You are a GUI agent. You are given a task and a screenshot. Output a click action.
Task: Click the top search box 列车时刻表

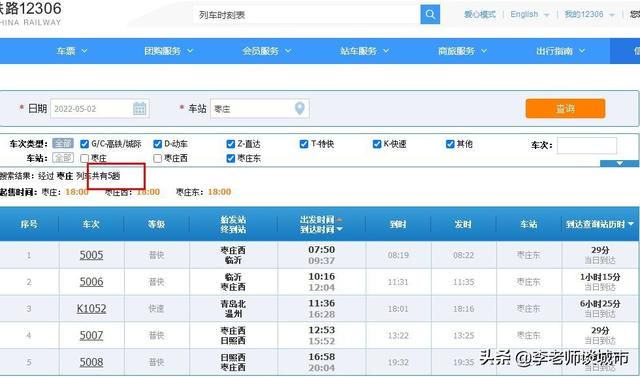307,15
